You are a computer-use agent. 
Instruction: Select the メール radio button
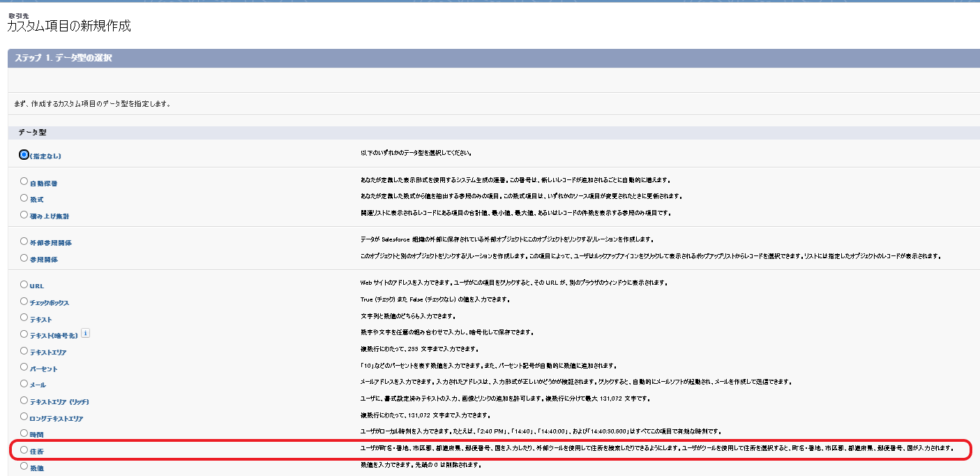[x=24, y=384]
